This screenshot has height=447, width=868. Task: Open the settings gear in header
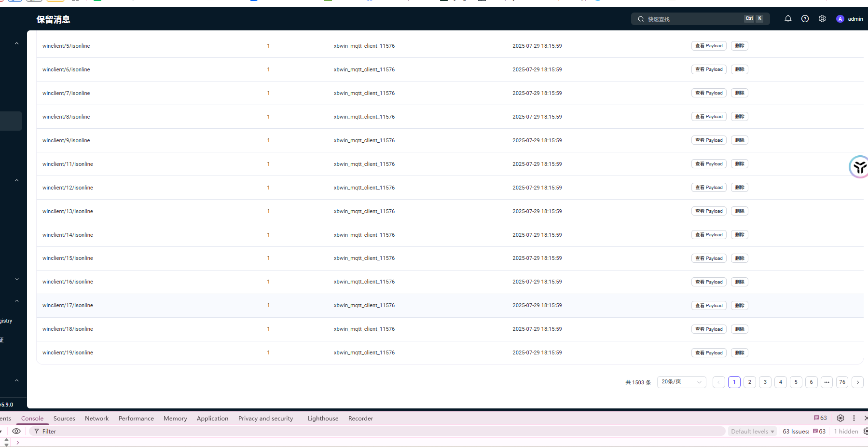[822, 19]
